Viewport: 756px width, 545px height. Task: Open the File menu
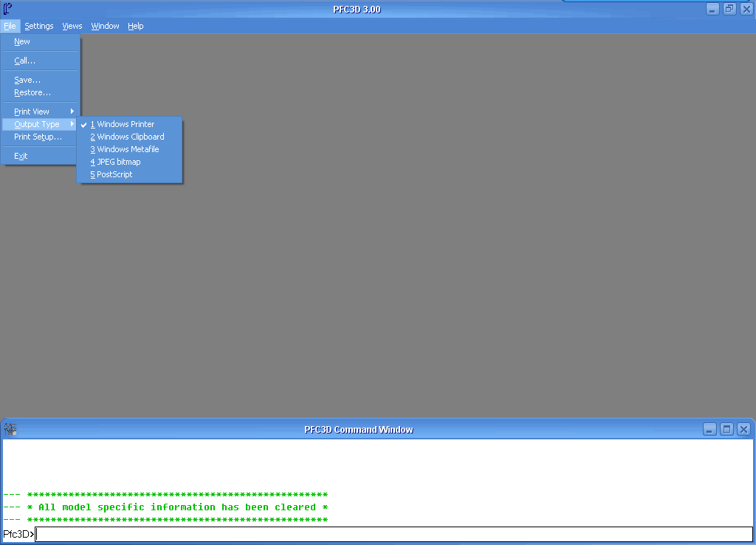[x=10, y=26]
